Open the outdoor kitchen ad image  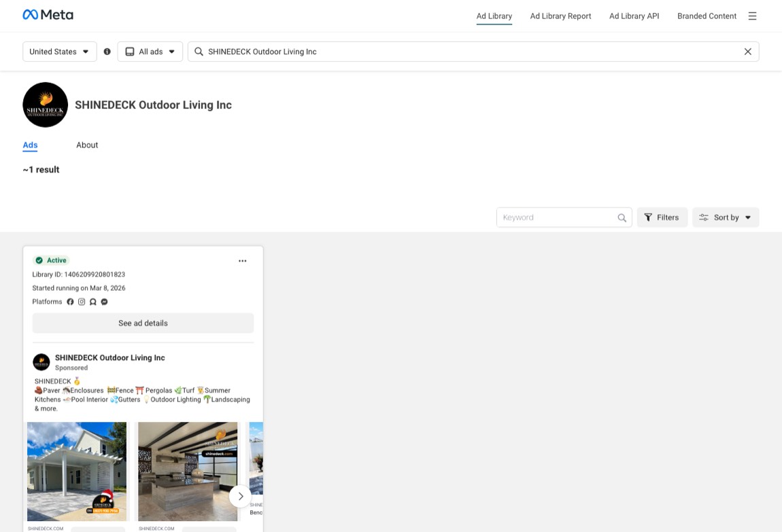tap(188, 472)
